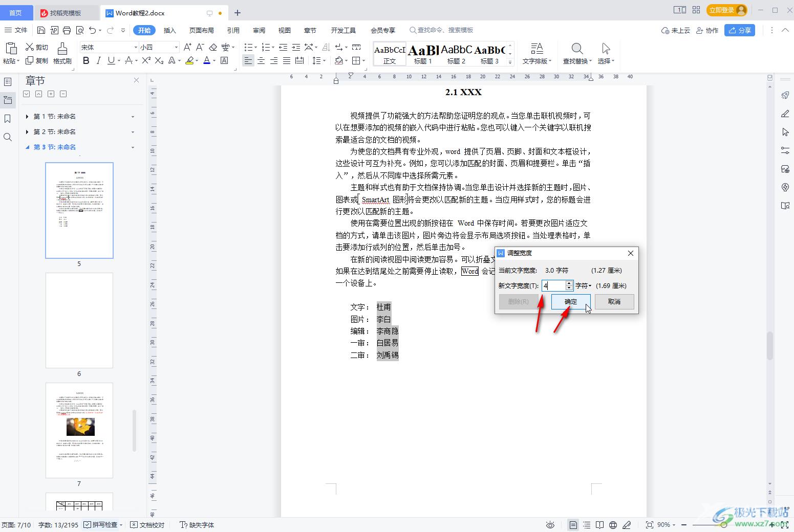The width and height of the screenshot is (794, 532).
Task: Open bookmark panel in left sidebar
Action: 8,119
